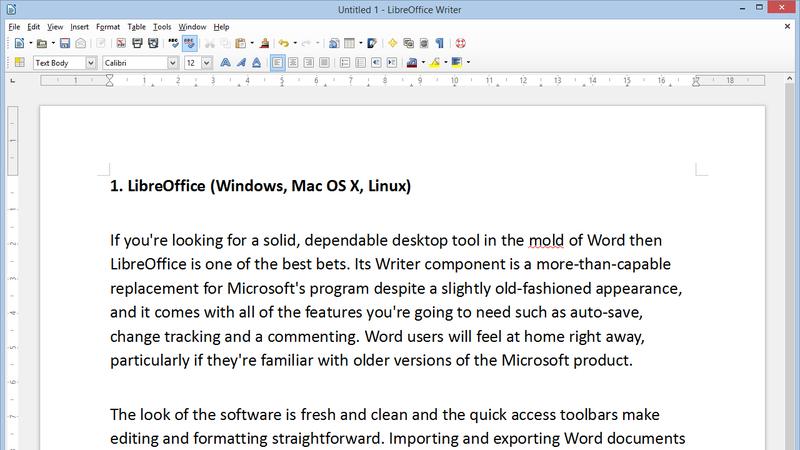
Task: Toggle Formatting Marks pilcrow
Action: (439, 44)
